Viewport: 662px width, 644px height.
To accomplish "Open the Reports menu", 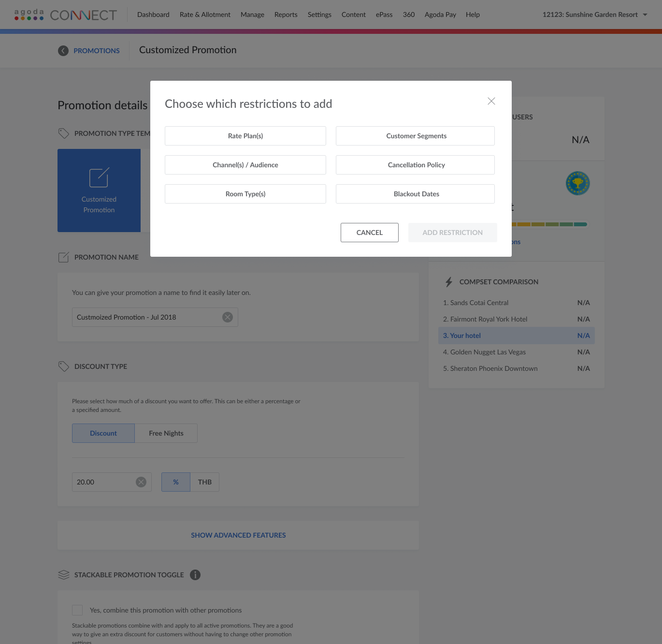I will [x=286, y=15].
